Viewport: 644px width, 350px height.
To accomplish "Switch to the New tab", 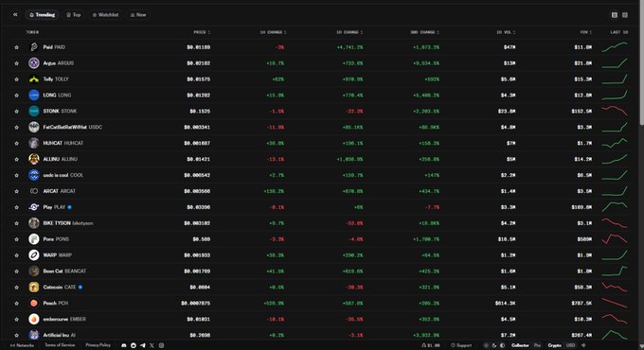I will pyautogui.click(x=138, y=15).
